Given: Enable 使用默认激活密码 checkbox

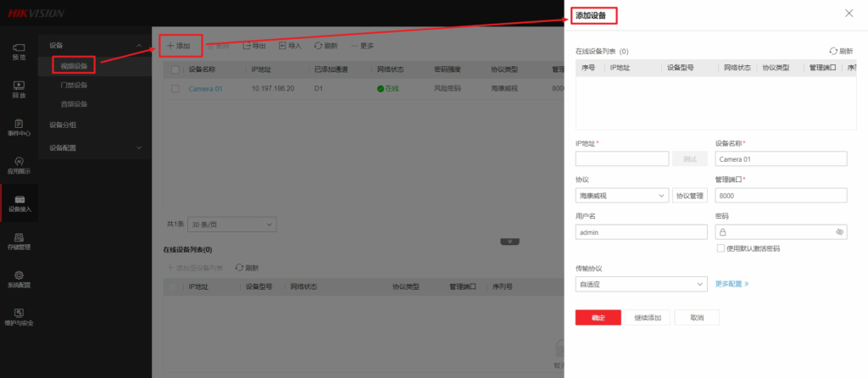Looking at the screenshot, I should pyautogui.click(x=721, y=248).
